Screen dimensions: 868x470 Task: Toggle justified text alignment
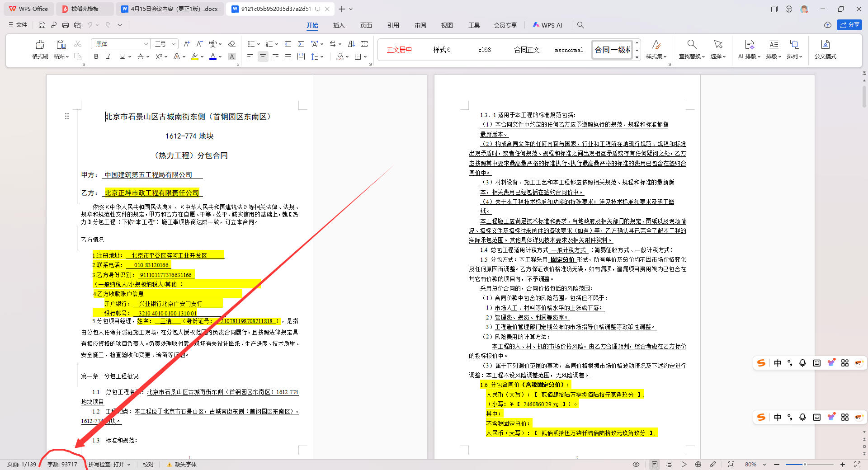[x=288, y=56]
